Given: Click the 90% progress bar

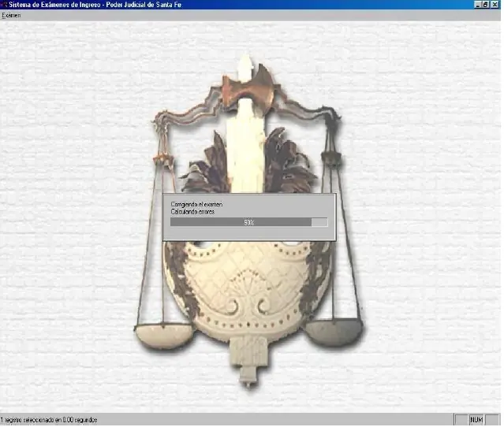Looking at the screenshot, I should click(248, 222).
